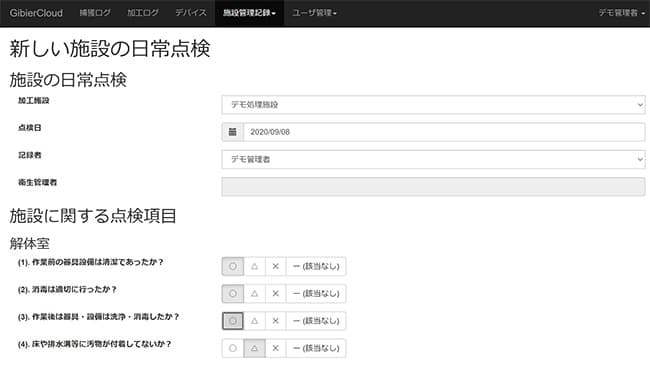
Task: Select △ for question (2) 消毒
Action: (x=255, y=294)
